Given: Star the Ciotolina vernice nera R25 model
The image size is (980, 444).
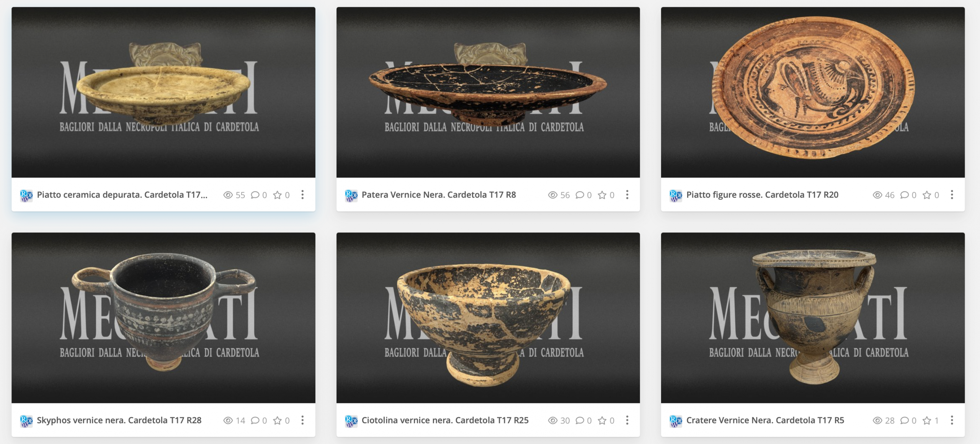Looking at the screenshot, I should (x=602, y=420).
